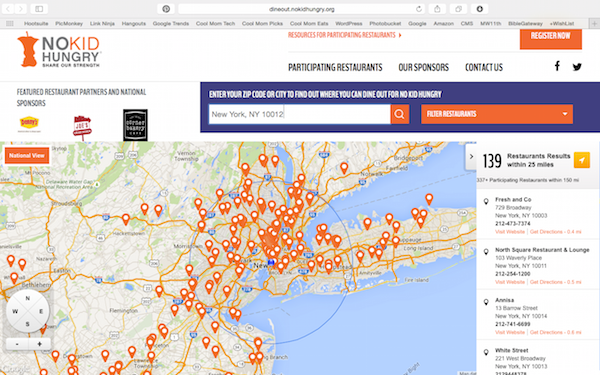Get Directions for Fresh and Co

pos(556,232)
